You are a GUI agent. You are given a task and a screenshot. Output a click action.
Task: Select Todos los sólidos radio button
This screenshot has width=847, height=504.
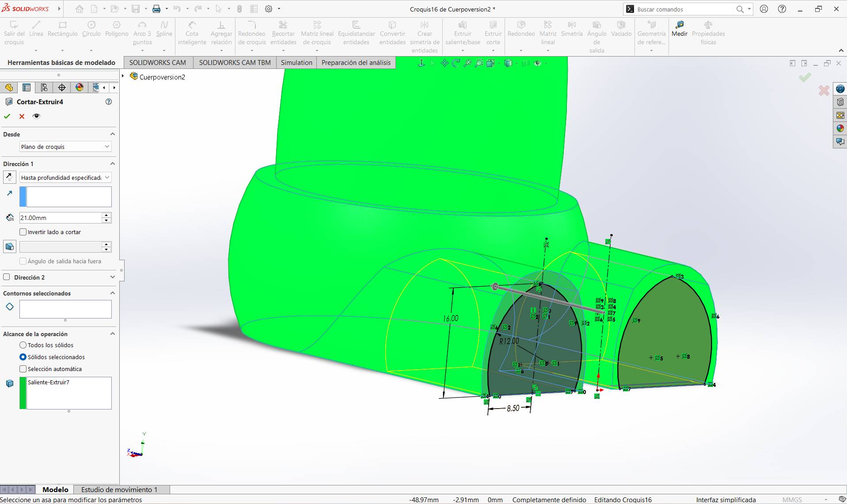click(x=23, y=345)
